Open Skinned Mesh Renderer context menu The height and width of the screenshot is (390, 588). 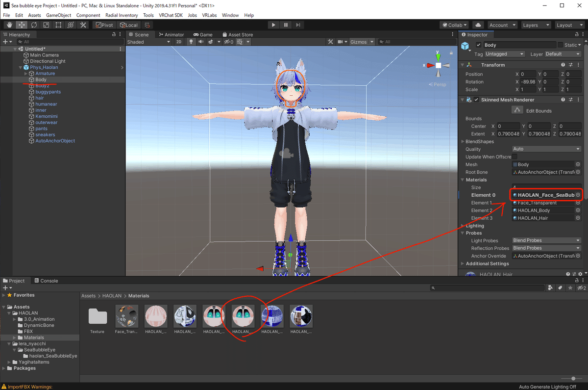click(579, 100)
